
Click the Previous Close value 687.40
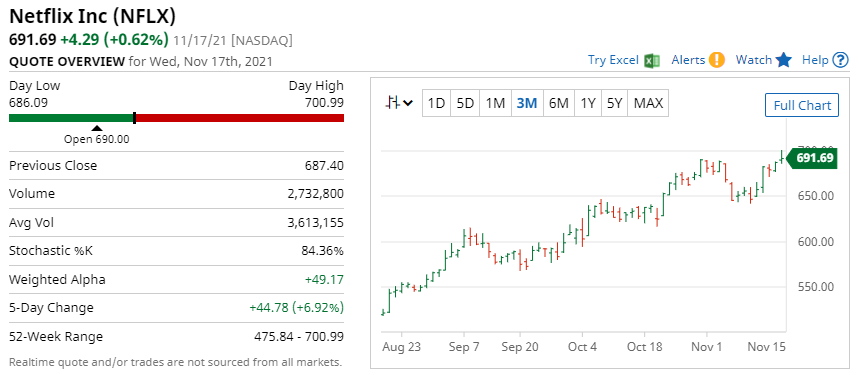(324, 165)
